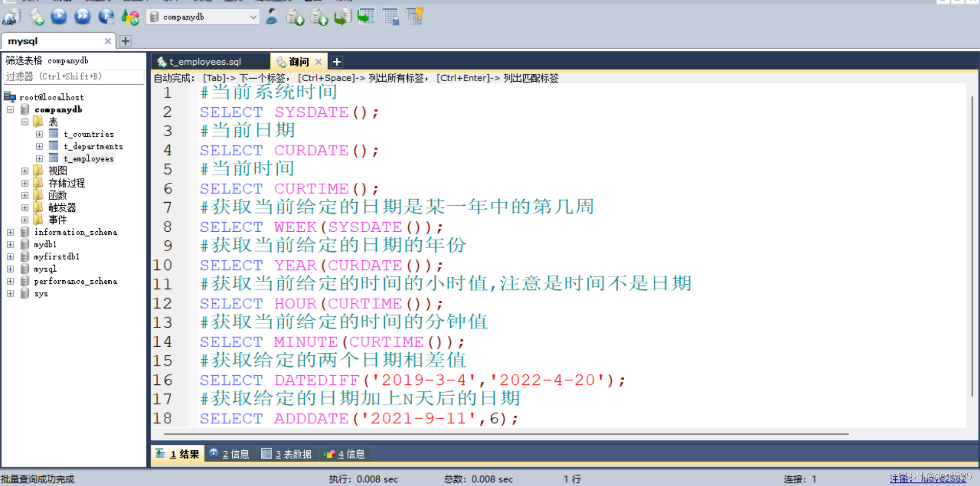Image resolution: width=980 pixels, height=486 pixels.
Task: Open the user manager icon
Action: (272, 17)
